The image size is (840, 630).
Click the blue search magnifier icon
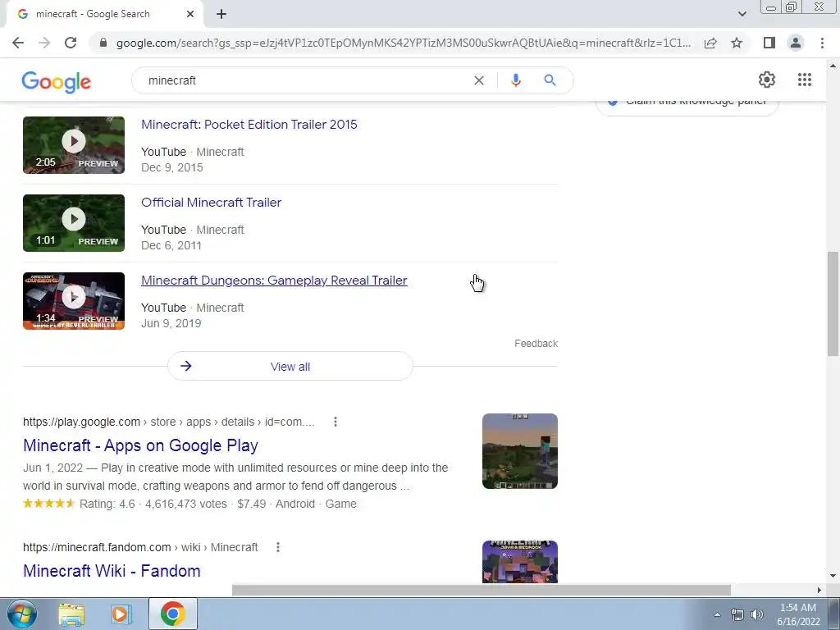pyautogui.click(x=550, y=80)
